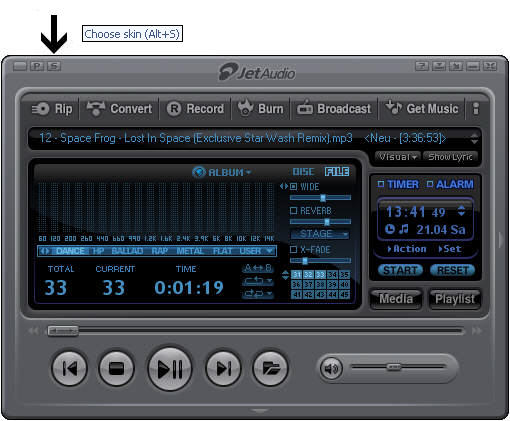This screenshot has width=510, height=421.
Task: Open file with the folder button
Action: click(270, 369)
